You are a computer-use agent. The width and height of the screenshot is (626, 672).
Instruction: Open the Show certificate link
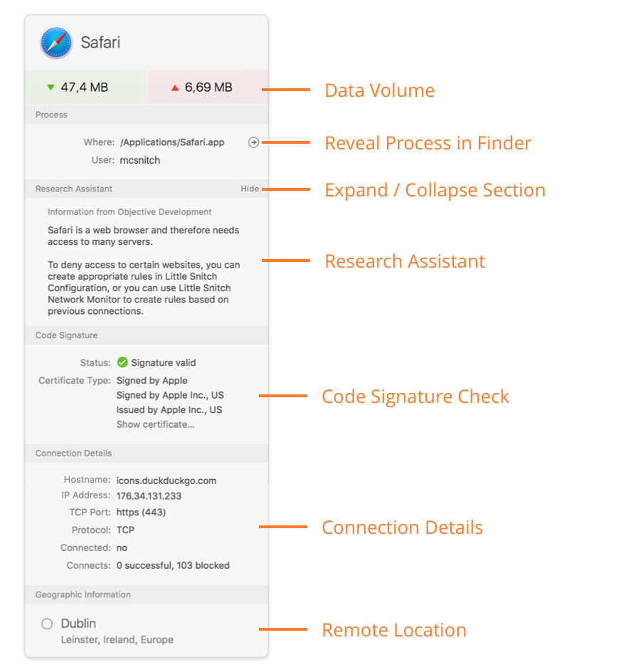[155, 424]
